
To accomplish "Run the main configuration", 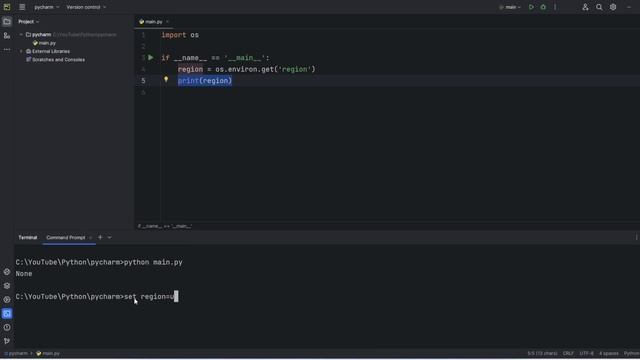I will (531, 7).
